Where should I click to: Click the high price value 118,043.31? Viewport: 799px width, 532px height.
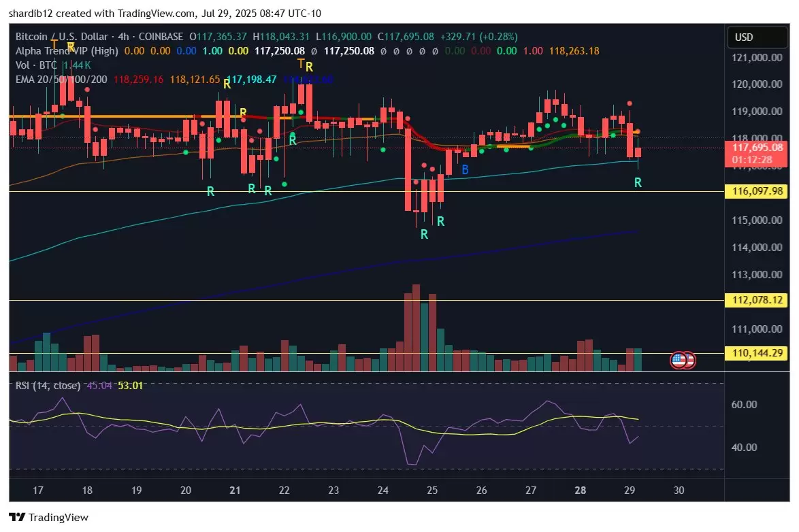tap(284, 37)
